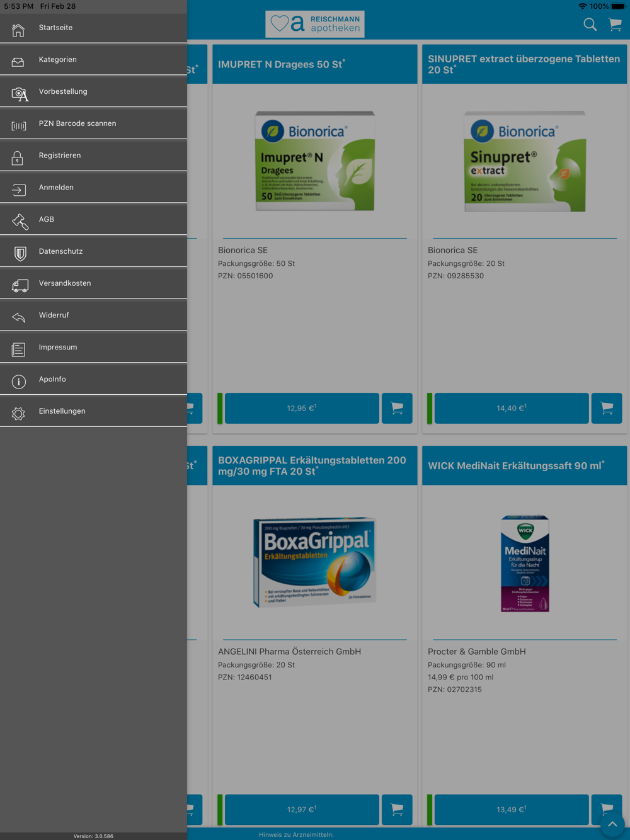Tap PZN: 05501600 text
630x840 pixels.
coord(246,276)
